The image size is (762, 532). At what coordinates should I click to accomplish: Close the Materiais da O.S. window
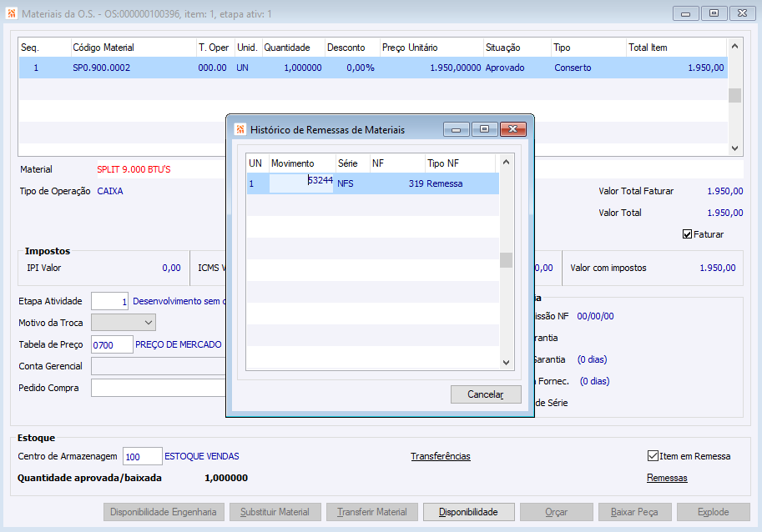click(742, 13)
